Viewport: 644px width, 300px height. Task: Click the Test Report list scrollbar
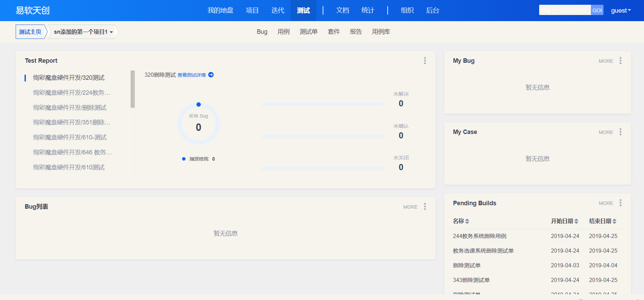click(133, 89)
